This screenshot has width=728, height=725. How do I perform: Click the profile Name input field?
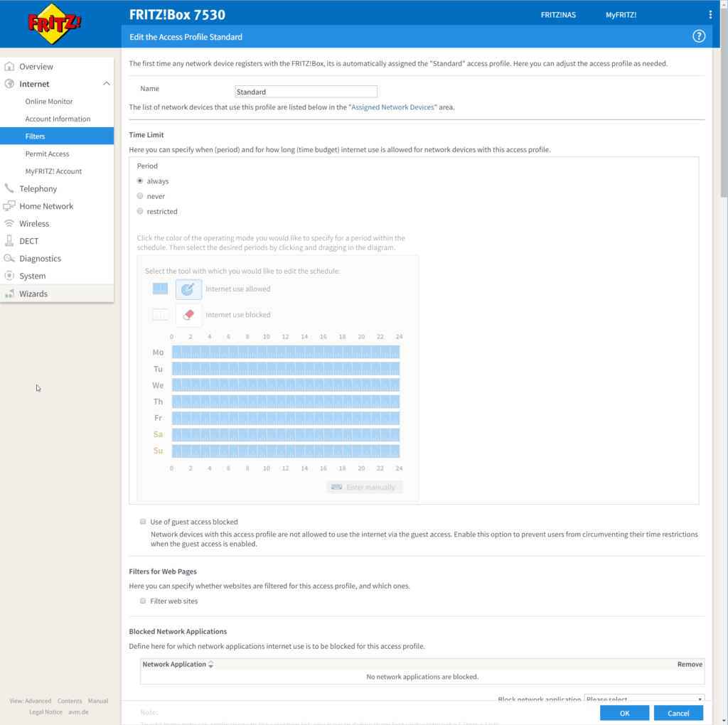tap(306, 92)
